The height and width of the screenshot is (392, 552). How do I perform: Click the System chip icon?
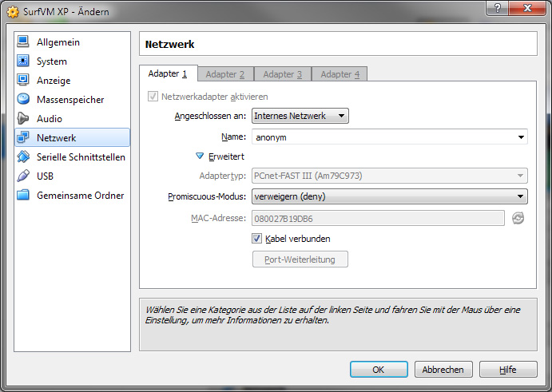coord(23,61)
